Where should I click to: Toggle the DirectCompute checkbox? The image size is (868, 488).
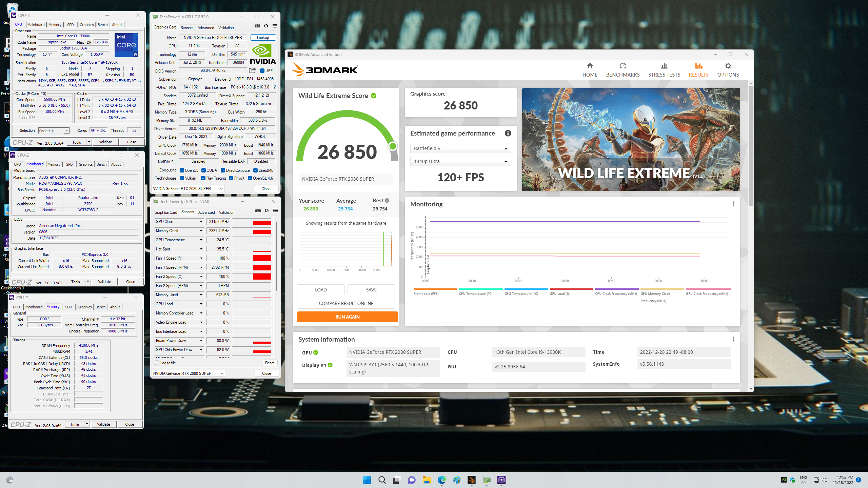pyautogui.click(x=223, y=170)
